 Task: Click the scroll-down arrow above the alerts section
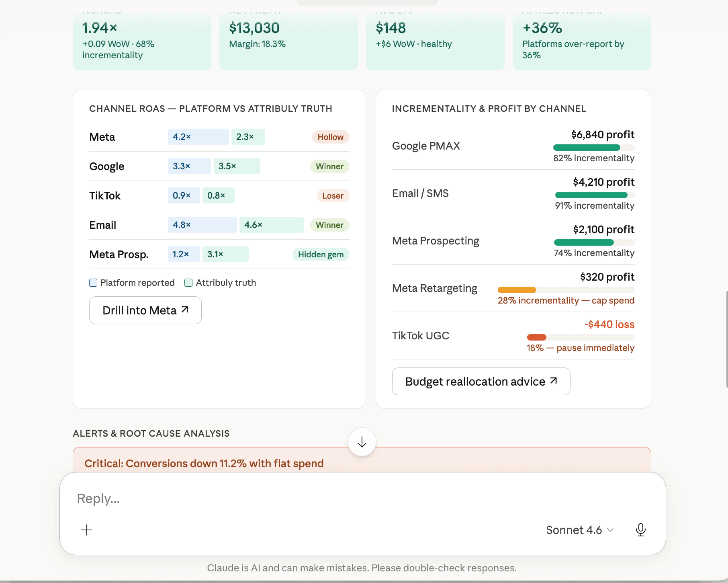361,442
